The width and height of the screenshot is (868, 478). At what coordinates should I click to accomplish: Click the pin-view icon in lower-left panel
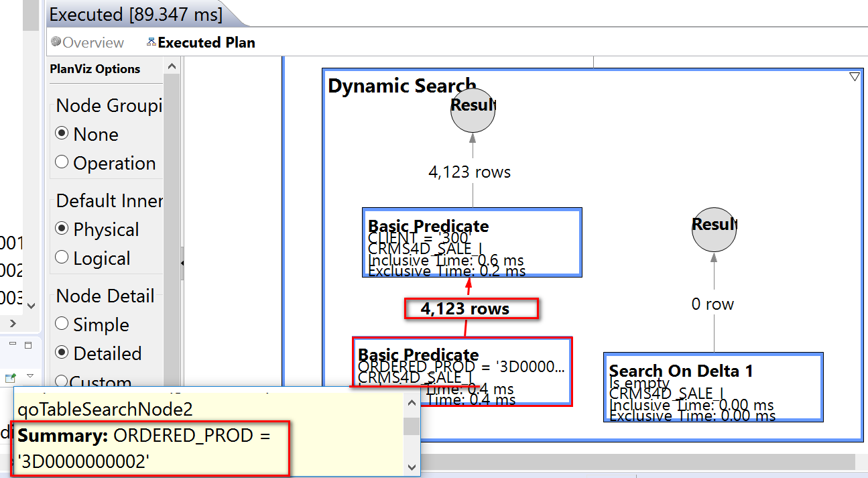(11, 378)
